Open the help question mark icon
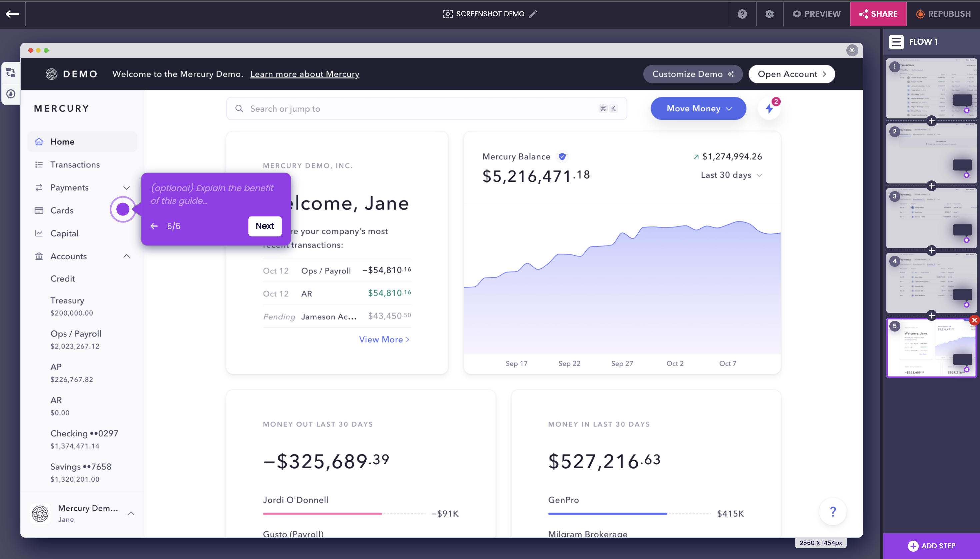 (x=742, y=14)
